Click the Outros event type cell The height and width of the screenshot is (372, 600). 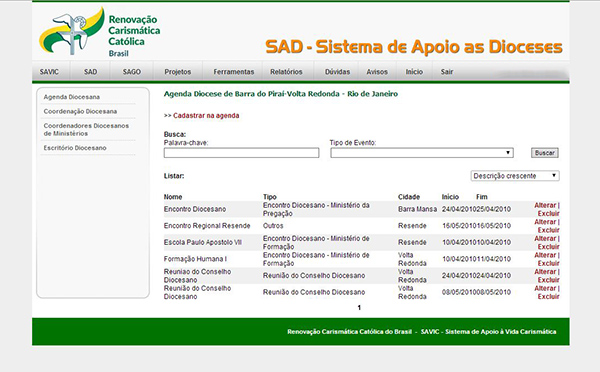pyautogui.click(x=273, y=226)
